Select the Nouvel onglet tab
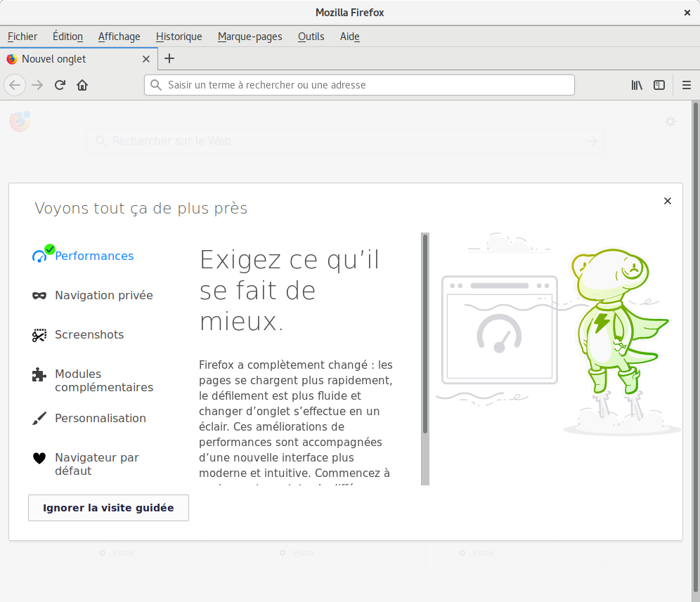 click(x=79, y=59)
